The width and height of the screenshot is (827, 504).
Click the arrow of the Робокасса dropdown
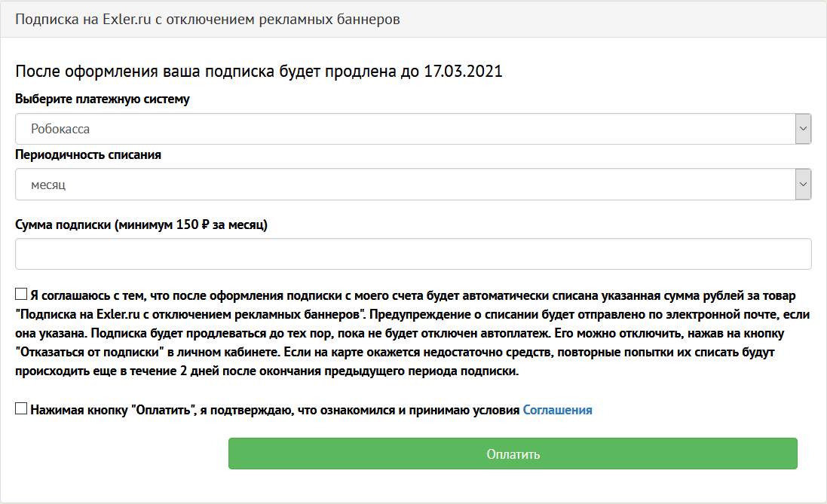803,129
